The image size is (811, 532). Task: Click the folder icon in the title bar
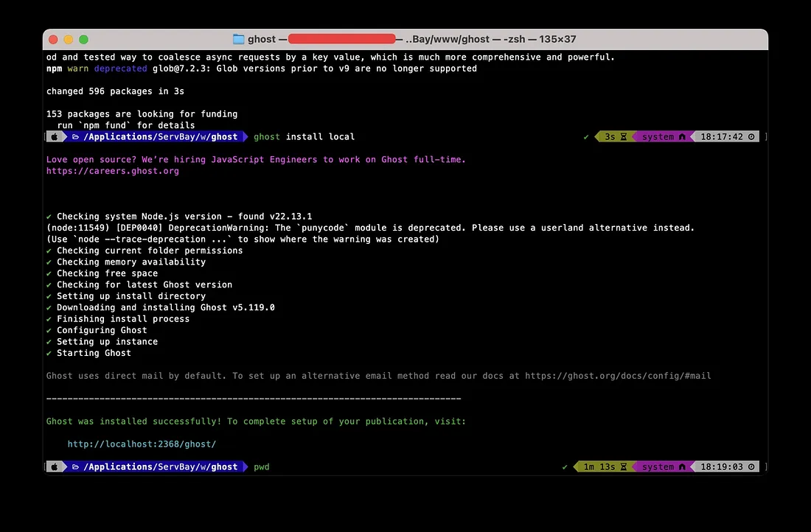point(238,39)
